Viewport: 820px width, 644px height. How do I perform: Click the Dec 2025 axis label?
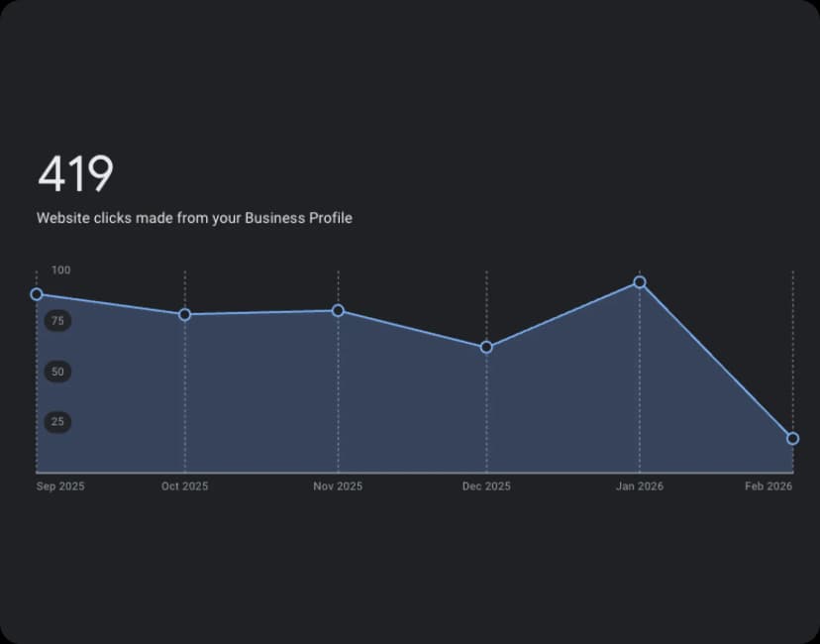click(486, 486)
